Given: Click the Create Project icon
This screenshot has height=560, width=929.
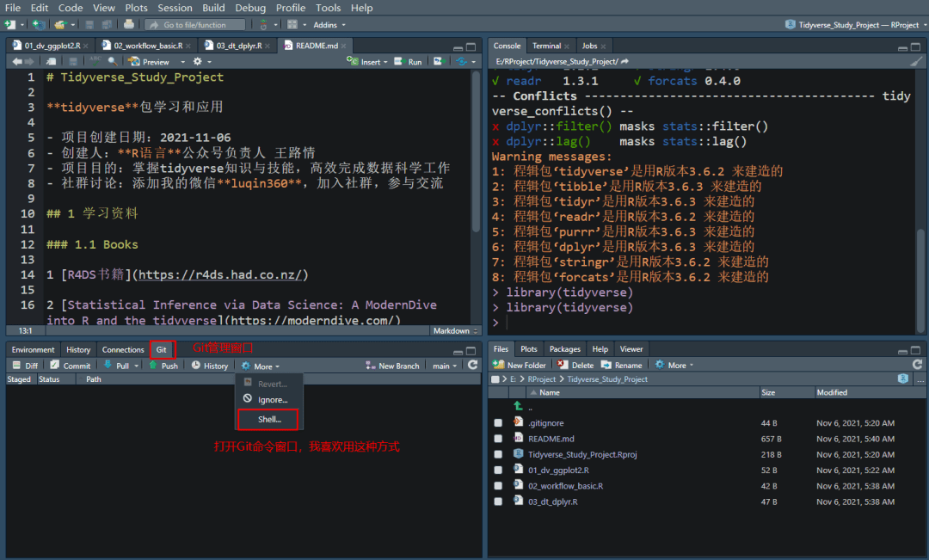Looking at the screenshot, I should 39,25.
